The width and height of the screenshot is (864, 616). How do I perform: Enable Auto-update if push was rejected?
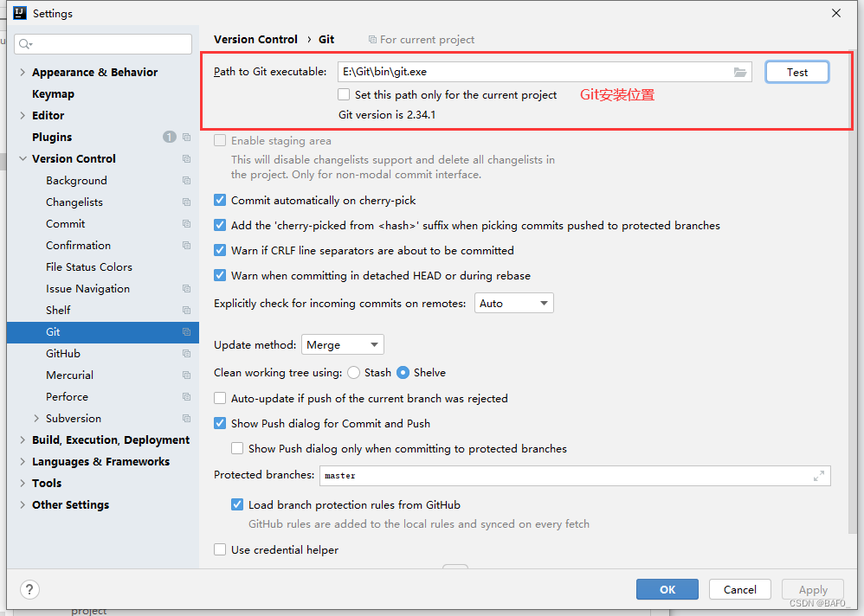(x=220, y=398)
